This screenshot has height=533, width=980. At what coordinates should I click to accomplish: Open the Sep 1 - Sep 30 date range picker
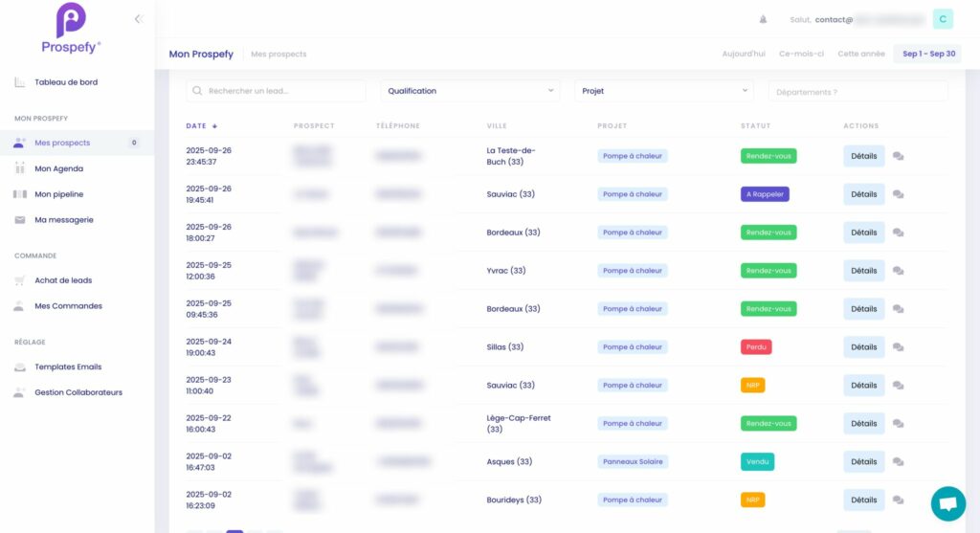[928, 54]
